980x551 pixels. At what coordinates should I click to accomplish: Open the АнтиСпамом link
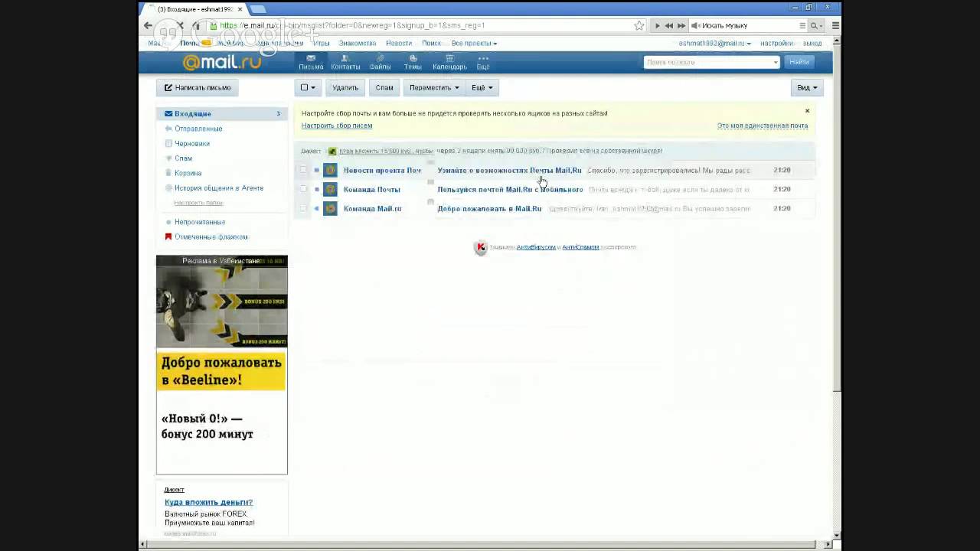point(580,247)
